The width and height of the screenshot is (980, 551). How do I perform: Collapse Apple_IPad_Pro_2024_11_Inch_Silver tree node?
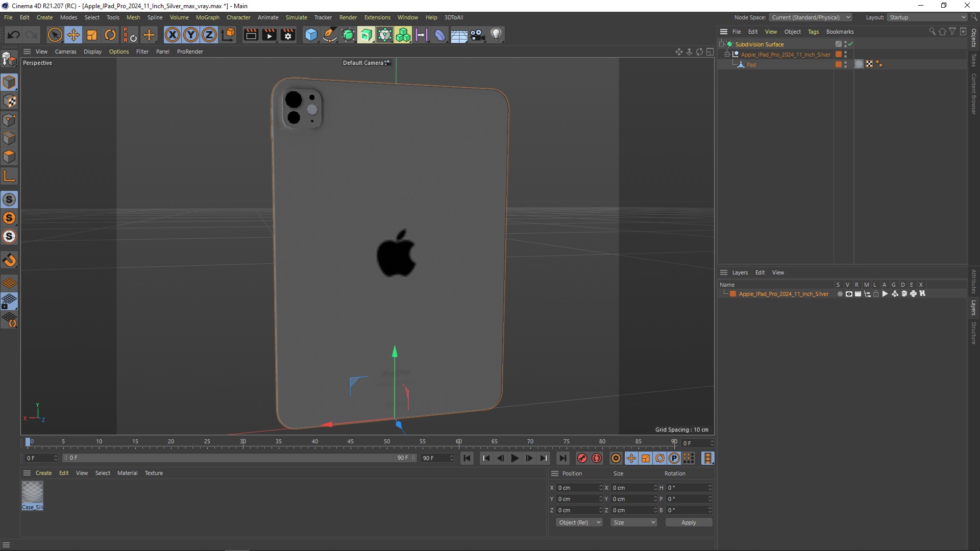point(727,55)
